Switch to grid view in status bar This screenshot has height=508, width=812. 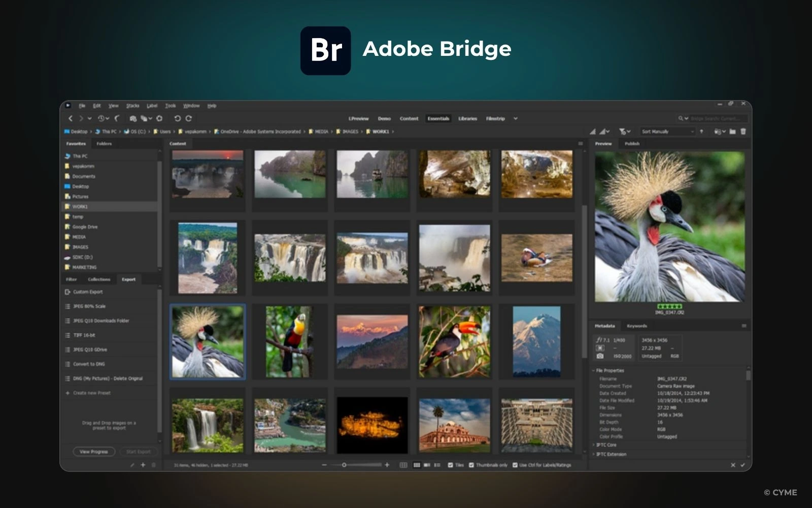pos(404,464)
